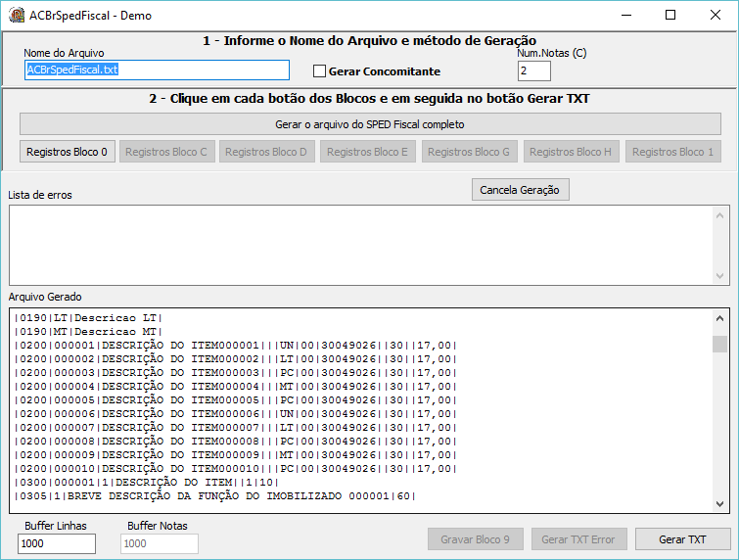The height and width of the screenshot is (560, 739).
Task: Click the 0200 line for ITEM000002
Action: click(236, 359)
